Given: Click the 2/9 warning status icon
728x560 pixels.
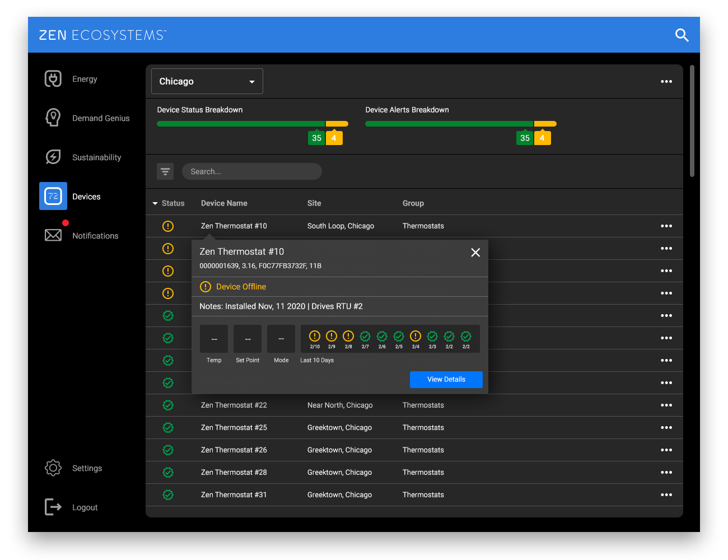Looking at the screenshot, I should pyautogui.click(x=332, y=336).
